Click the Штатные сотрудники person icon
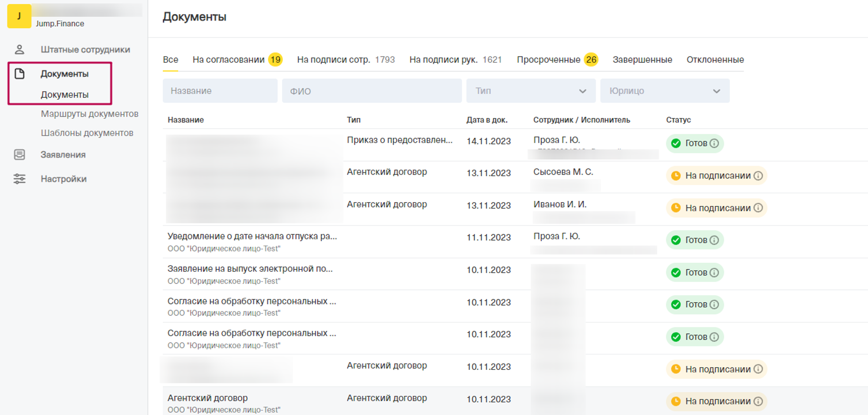This screenshot has height=415, width=868. pos(20,49)
